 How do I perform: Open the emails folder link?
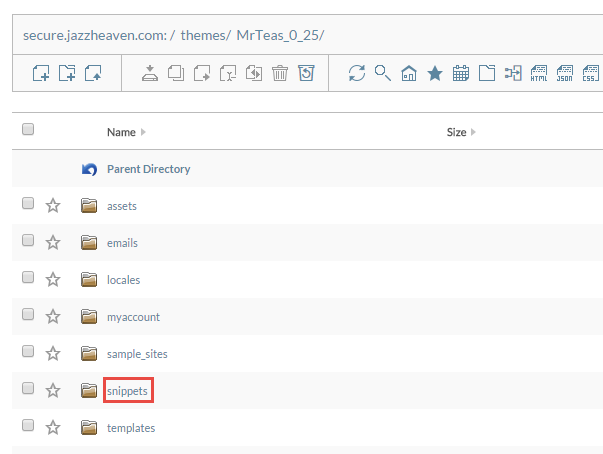click(122, 243)
